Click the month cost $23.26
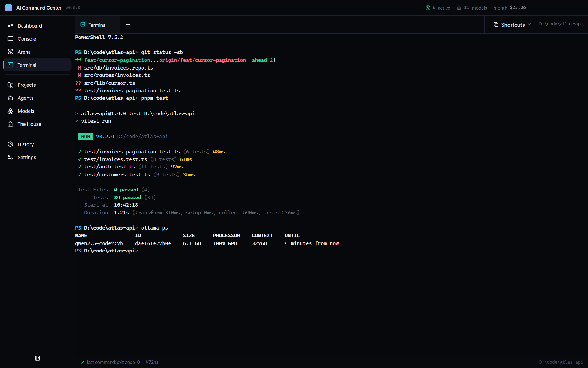588x368 pixels. coord(518,8)
